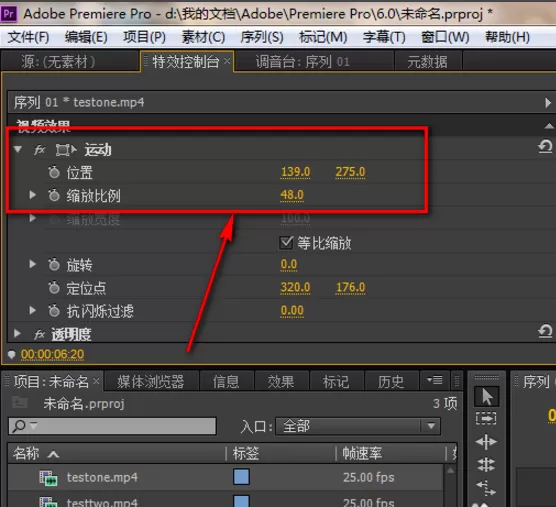556x507 pixels.
Task: Toggle the fx button of 透明度 effect
Action: [40, 334]
